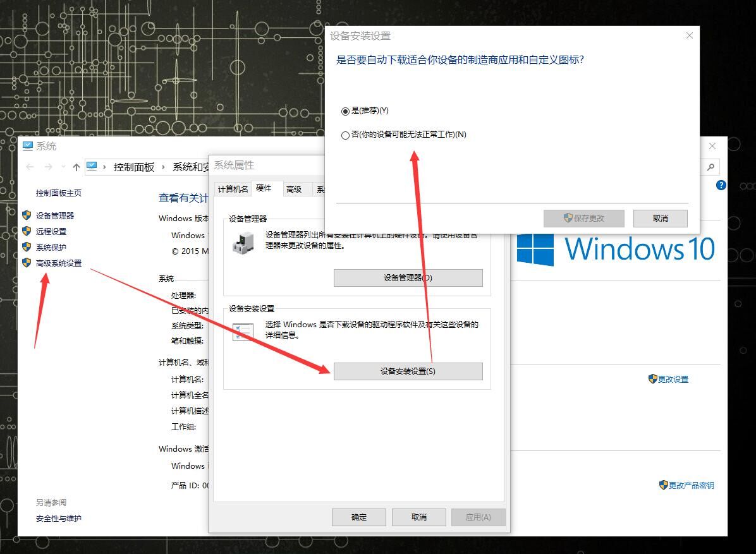Click the 工作组: label
The height and width of the screenshot is (554, 756).
(184, 427)
